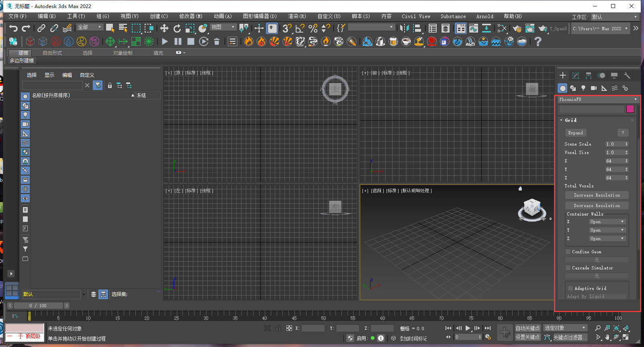Click the Undo arrow icon

click(13, 28)
